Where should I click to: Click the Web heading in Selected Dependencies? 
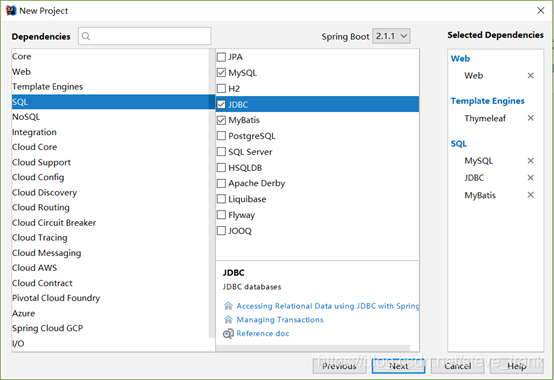(x=460, y=59)
